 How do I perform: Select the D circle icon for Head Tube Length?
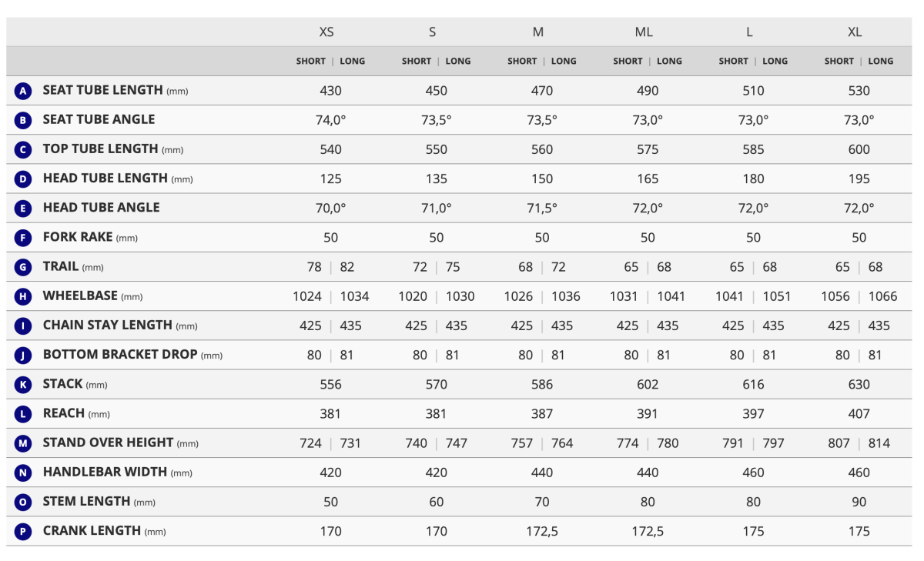click(23, 179)
